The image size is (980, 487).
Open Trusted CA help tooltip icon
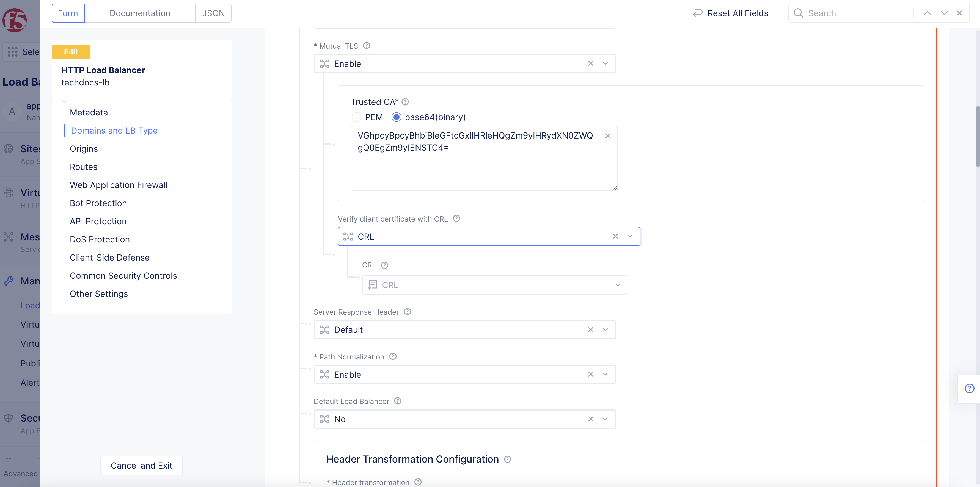[x=405, y=102]
